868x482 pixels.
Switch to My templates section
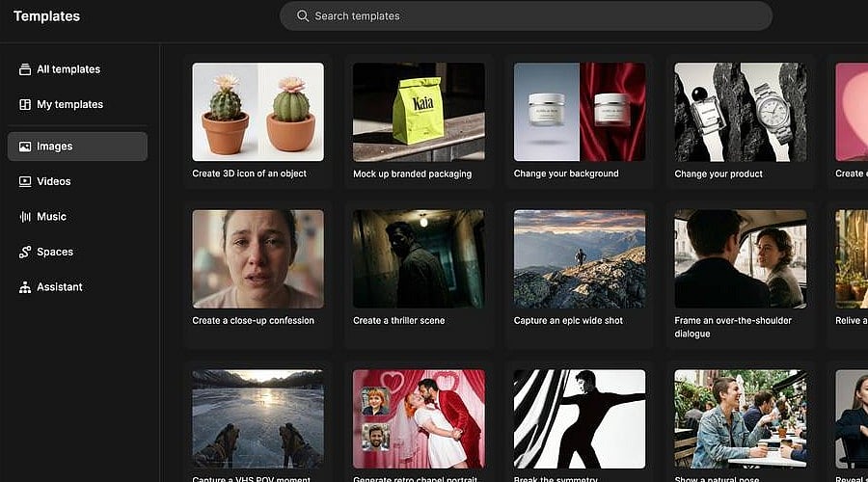[69, 104]
